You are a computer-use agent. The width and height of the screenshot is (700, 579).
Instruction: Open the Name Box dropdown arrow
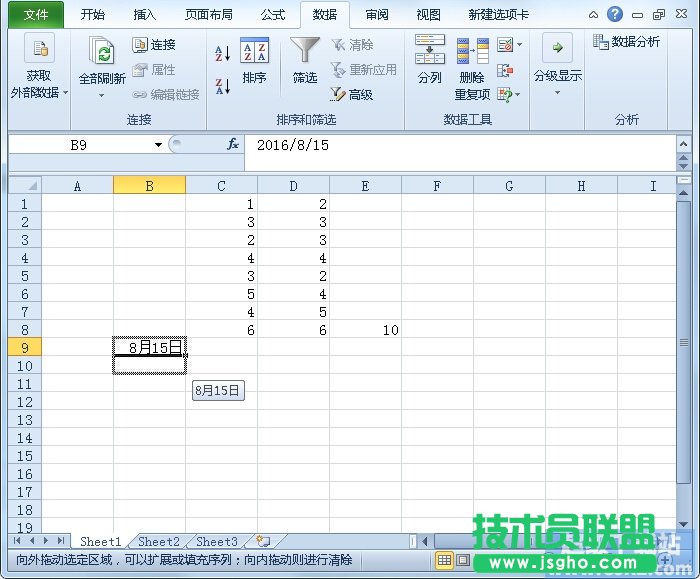click(x=158, y=145)
